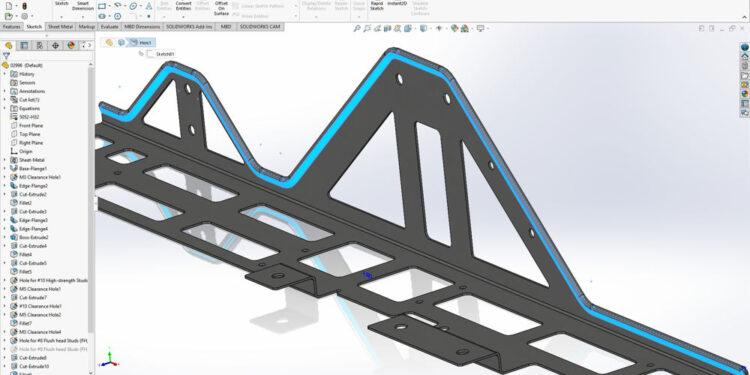This screenshot has height=375, width=750.
Task: Open the DisplayManager tab icon
Action: tap(71, 45)
